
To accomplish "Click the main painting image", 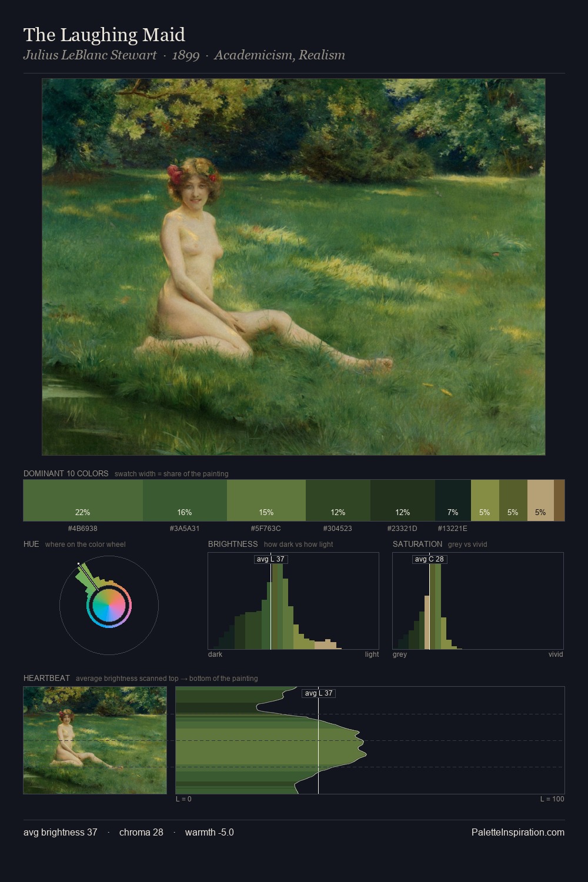I will 293,267.
